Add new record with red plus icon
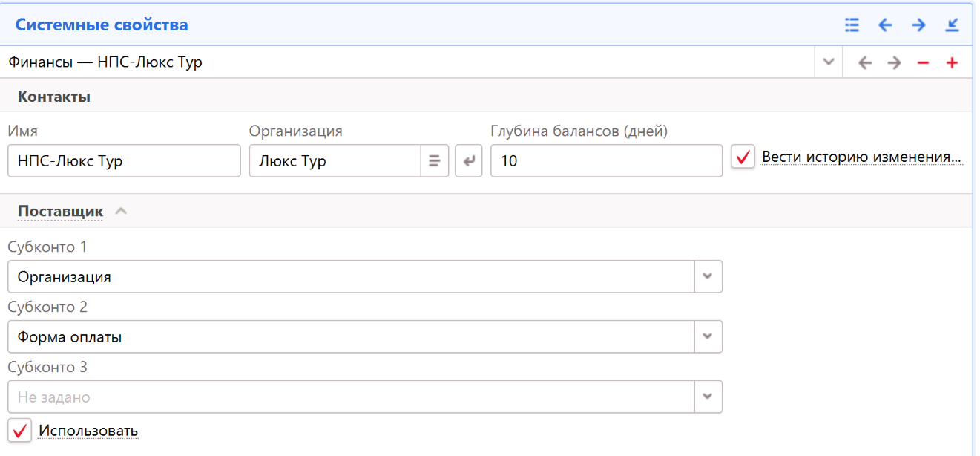The width and height of the screenshot is (980, 456). pyautogui.click(x=952, y=63)
